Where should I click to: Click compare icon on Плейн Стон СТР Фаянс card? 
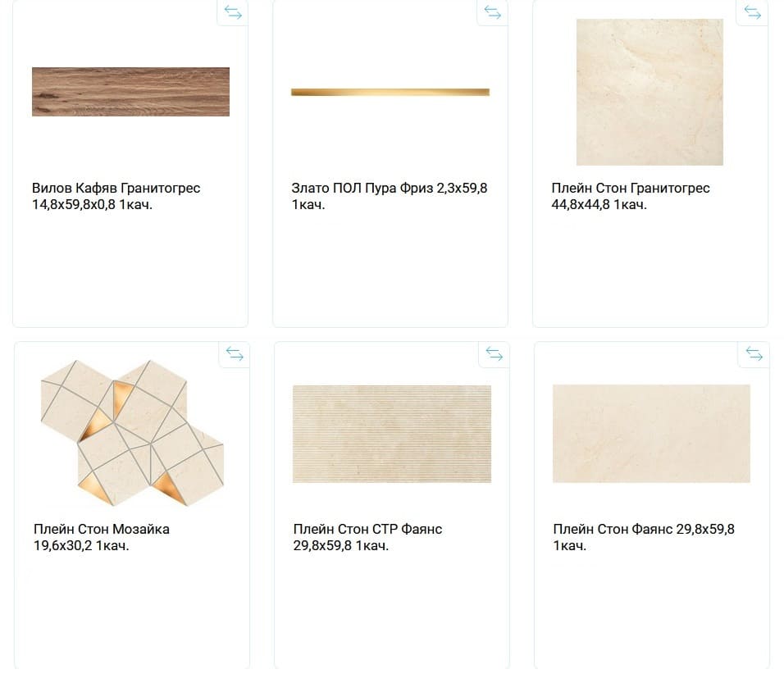pos(494,354)
